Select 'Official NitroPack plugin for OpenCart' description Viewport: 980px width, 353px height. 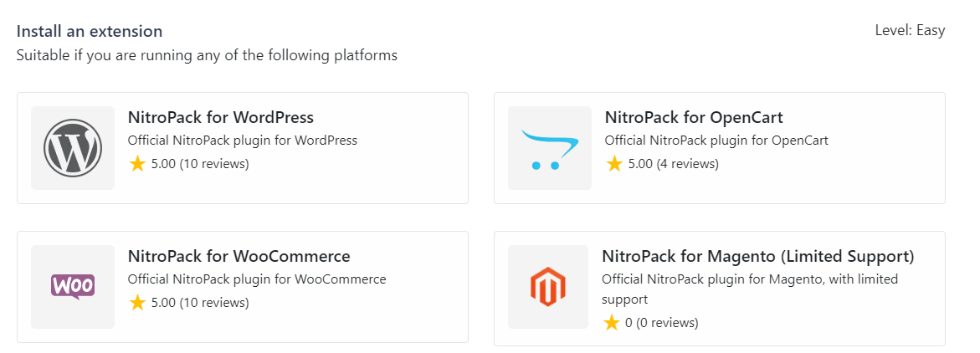click(x=716, y=141)
